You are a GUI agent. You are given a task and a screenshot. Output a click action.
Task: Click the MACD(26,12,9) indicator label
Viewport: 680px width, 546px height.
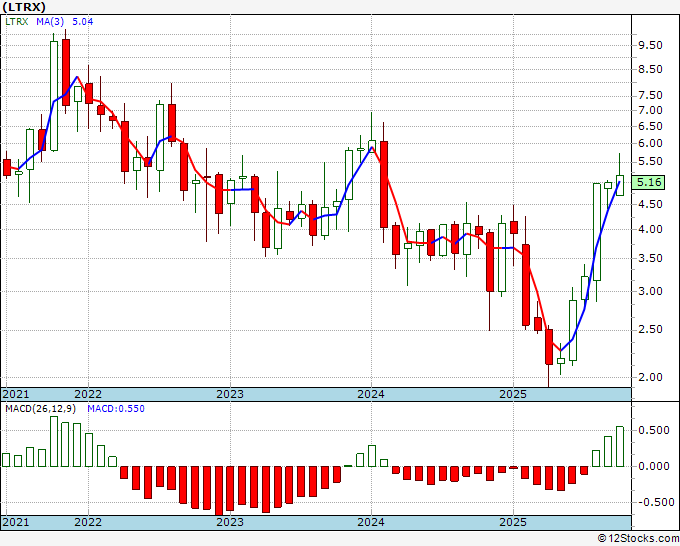tap(41, 409)
